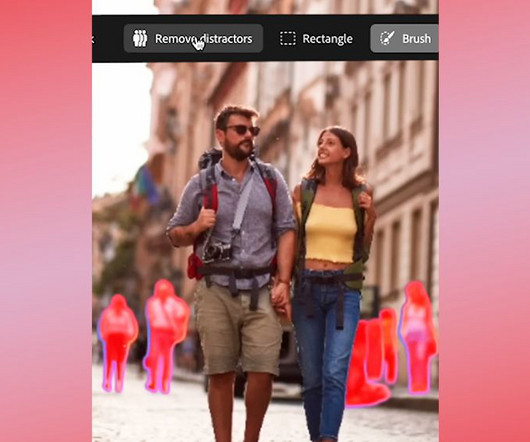
Task: Click the dashed rectangle icon
Action: pos(288,39)
